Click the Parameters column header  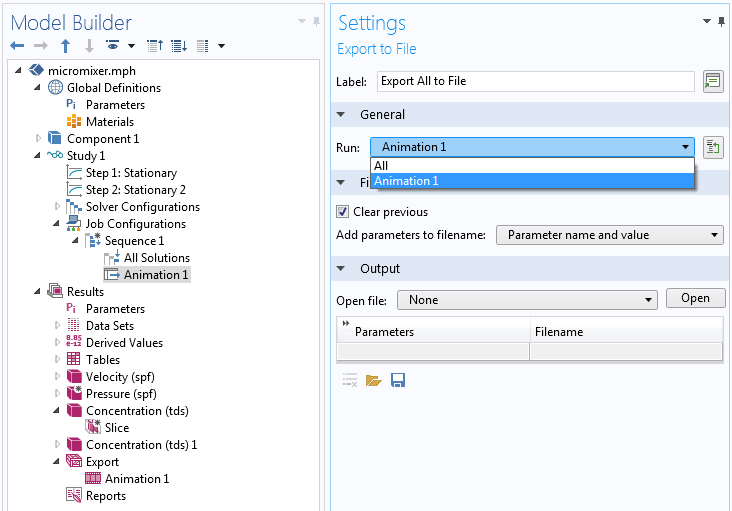pyautogui.click(x=433, y=331)
